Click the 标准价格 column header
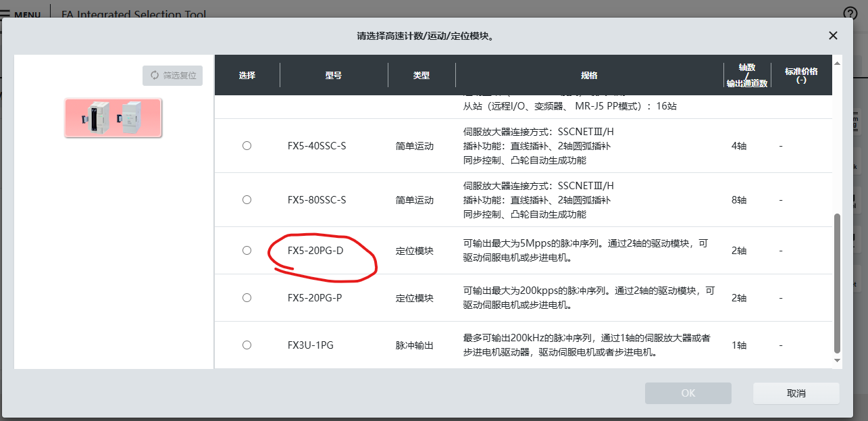868x421 pixels. (801, 75)
